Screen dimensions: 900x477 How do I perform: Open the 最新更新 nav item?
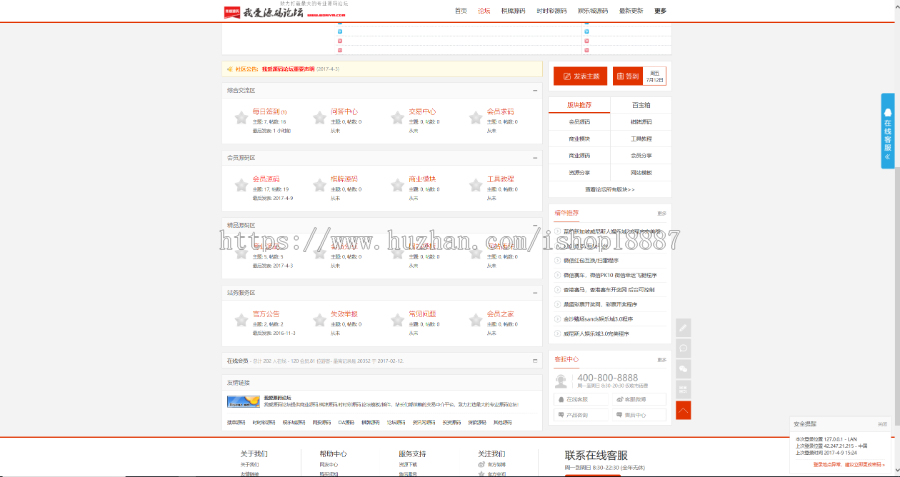point(631,11)
